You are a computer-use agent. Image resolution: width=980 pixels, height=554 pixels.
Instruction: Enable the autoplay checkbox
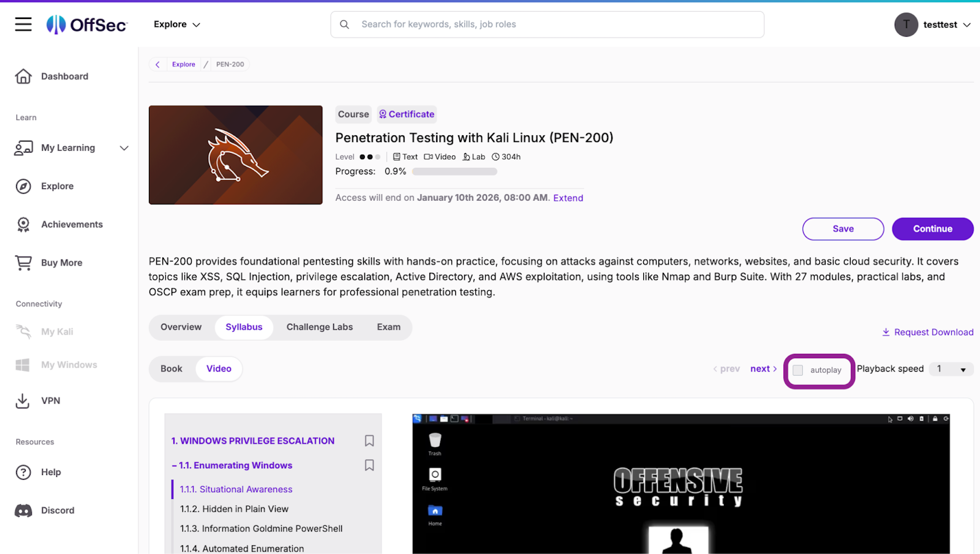(797, 370)
